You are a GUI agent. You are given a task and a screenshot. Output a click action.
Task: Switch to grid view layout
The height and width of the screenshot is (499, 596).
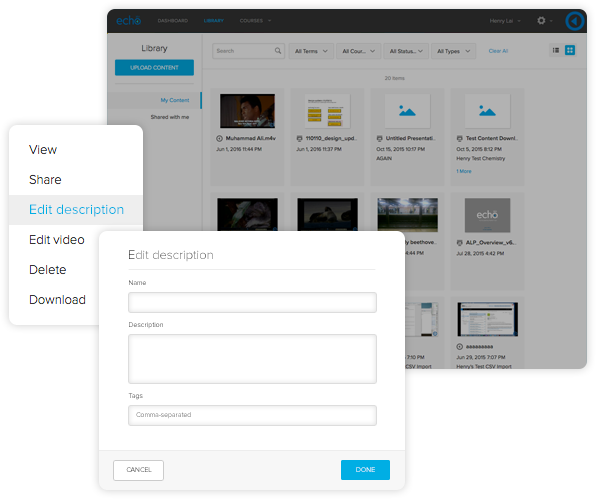tap(570, 50)
